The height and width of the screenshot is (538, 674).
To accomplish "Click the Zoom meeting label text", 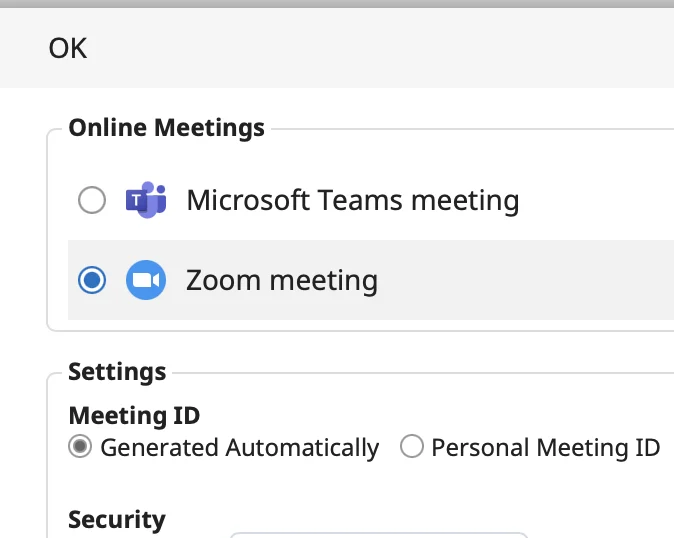I will (282, 281).
